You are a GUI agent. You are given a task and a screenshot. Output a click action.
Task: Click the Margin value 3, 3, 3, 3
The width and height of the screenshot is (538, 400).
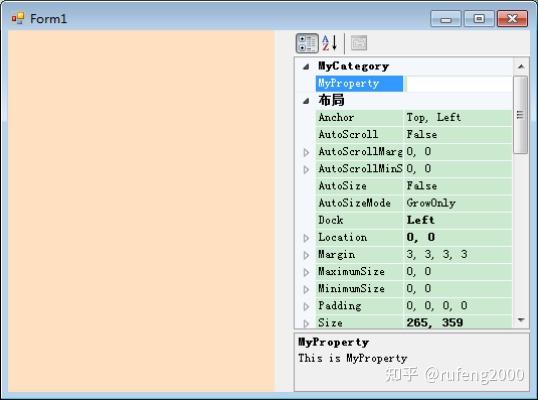pos(458,255)
